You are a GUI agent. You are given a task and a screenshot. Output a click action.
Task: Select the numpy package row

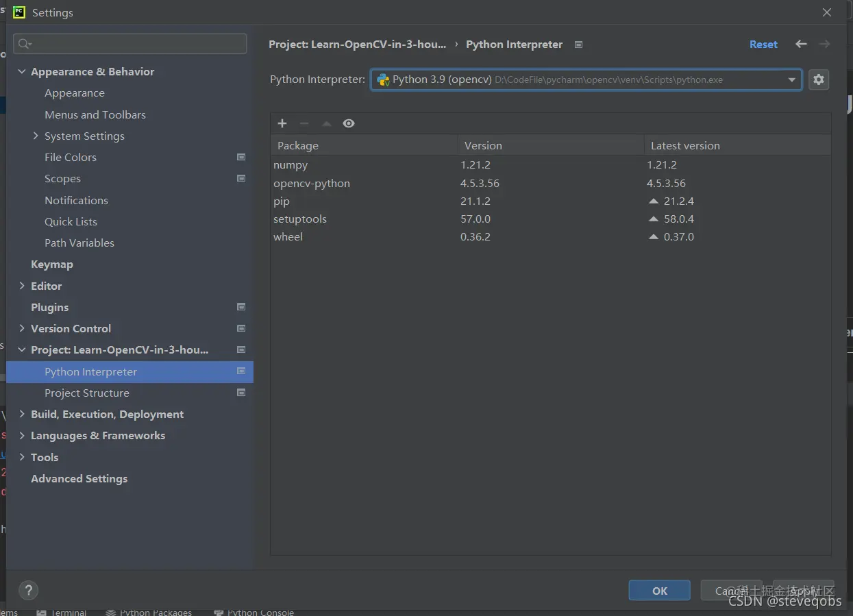[551, 165]
